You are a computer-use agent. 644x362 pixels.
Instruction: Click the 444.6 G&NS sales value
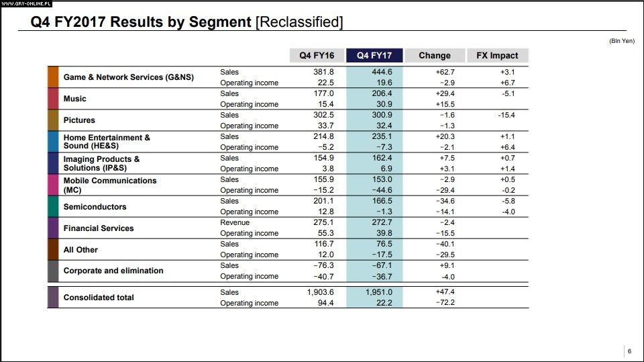point(380,72)
